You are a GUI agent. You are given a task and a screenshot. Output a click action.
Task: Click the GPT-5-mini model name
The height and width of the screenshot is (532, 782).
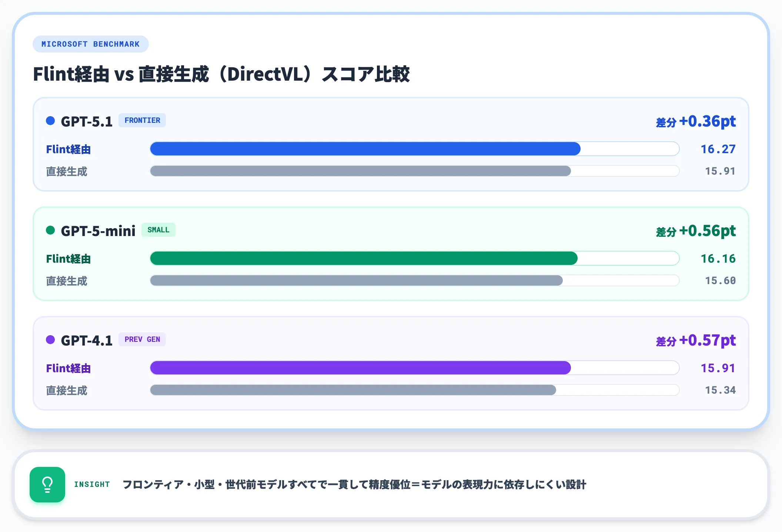[98, 231]
